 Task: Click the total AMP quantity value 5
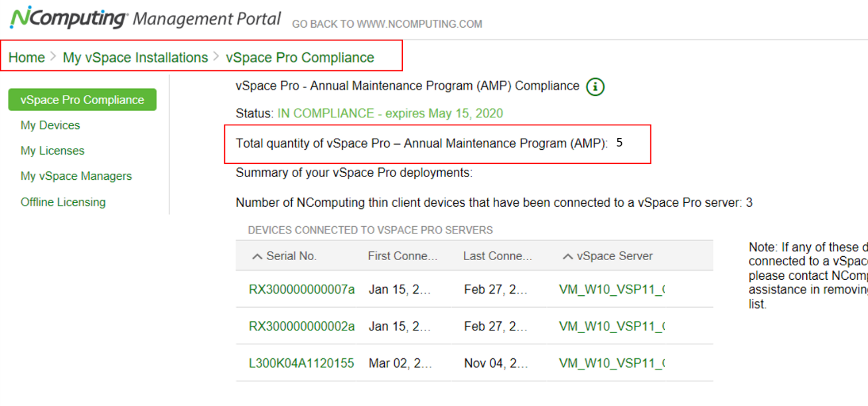click(619, 143)
